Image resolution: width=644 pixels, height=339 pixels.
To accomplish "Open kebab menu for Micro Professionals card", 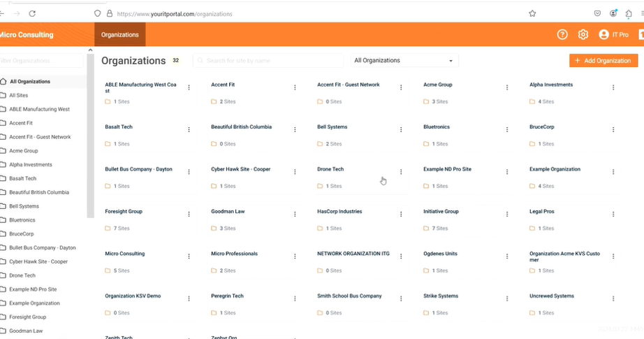I will click(295, 257).
